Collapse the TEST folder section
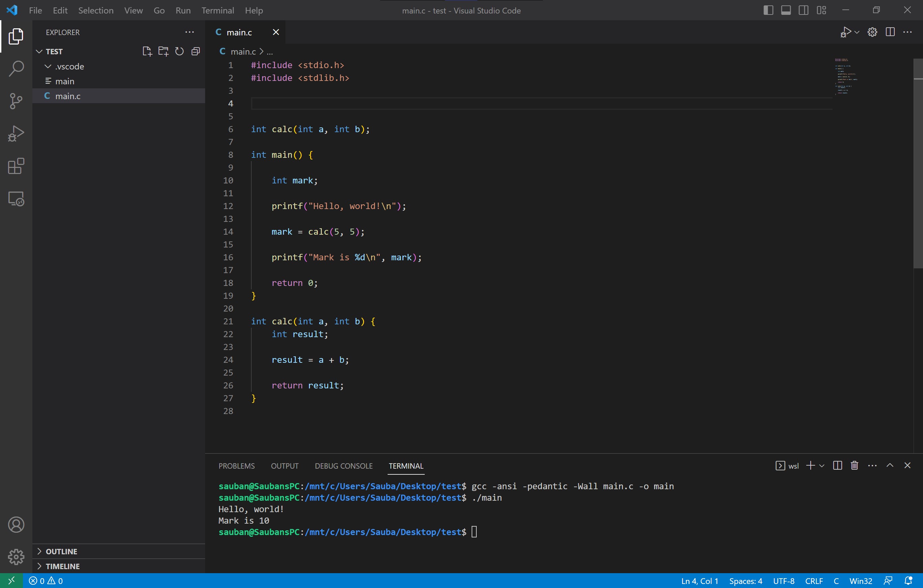Image resolution: width=923 pixels, height=588 pixels. pos(119,51)
